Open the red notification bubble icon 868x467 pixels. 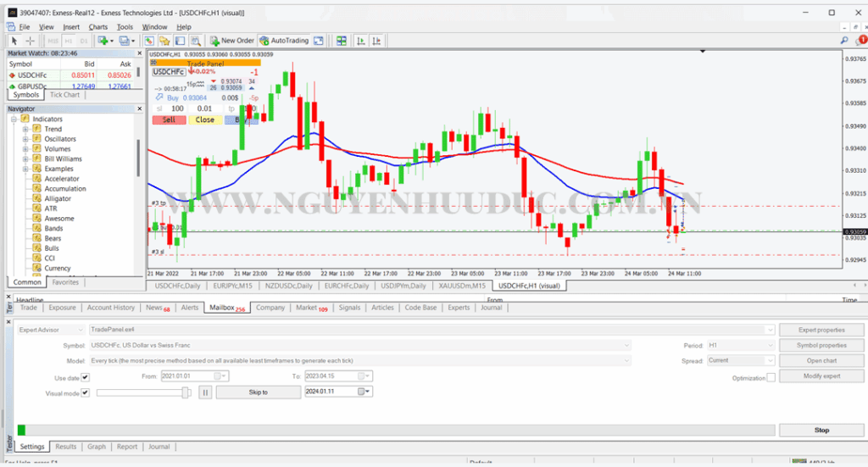(861, 41)
